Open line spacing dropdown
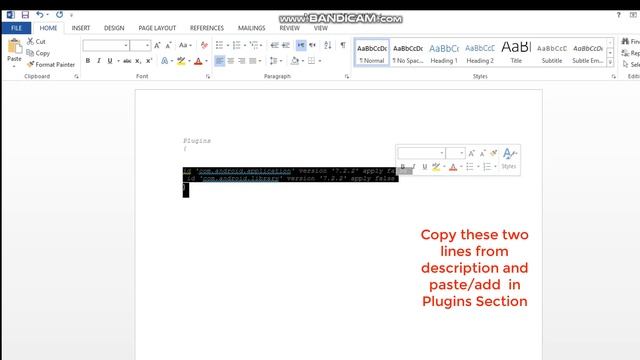This screenshot has width=640, height=360. (x=276, y=61)
